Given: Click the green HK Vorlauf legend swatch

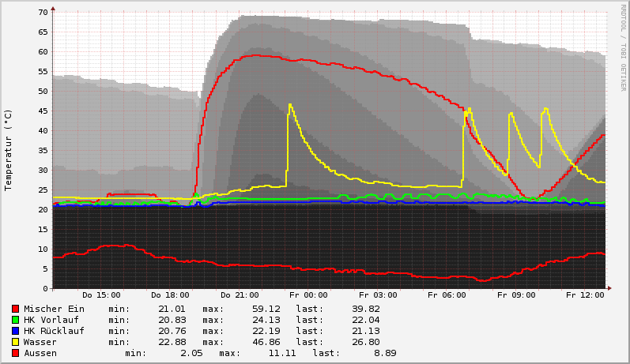Looking at the screenshot, I should pyautogui.click(x=16, y=320).
